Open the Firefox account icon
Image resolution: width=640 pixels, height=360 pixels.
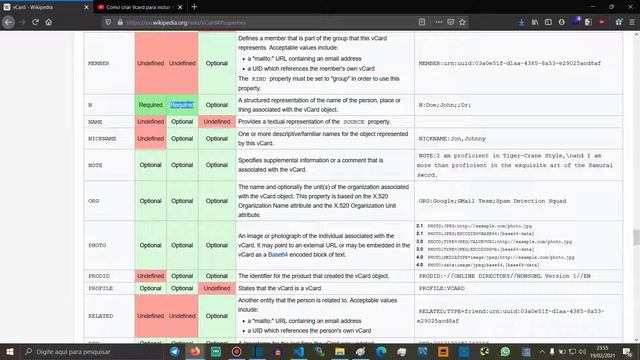pyautogui.click(x=562, y=22)
